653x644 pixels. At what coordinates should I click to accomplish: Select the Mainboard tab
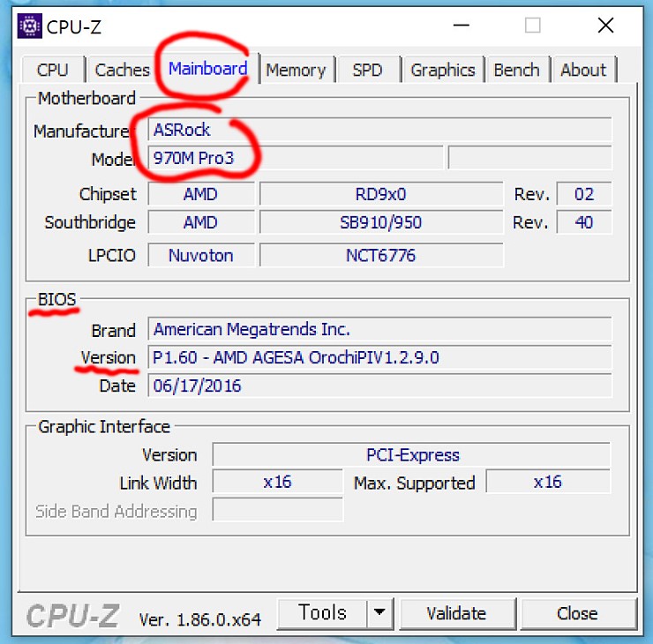pos(207,68)
